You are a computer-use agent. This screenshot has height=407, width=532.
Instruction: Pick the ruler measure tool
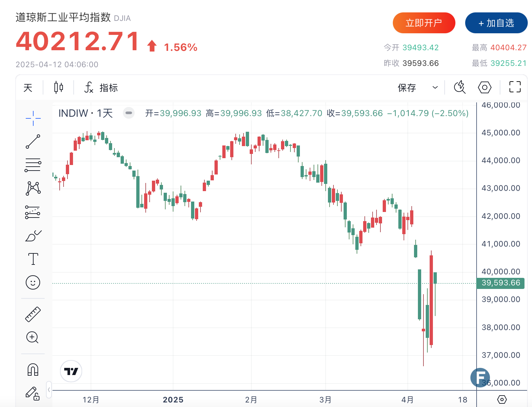(33, 314)
